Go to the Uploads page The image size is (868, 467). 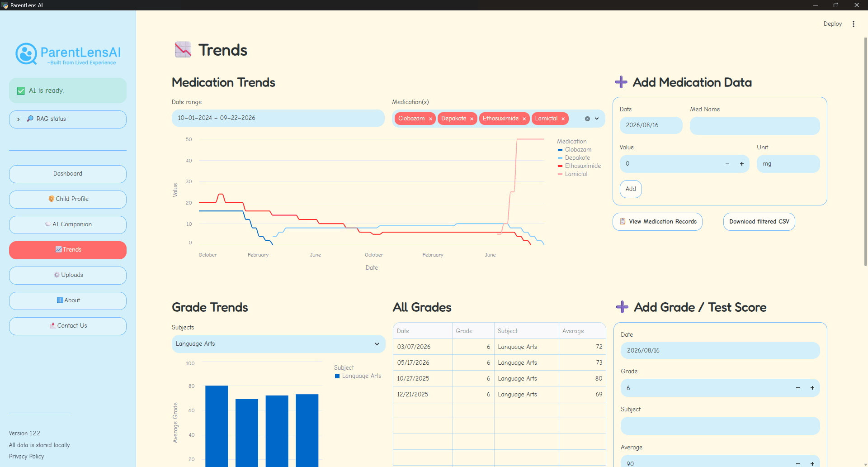(x=68, y=275)
